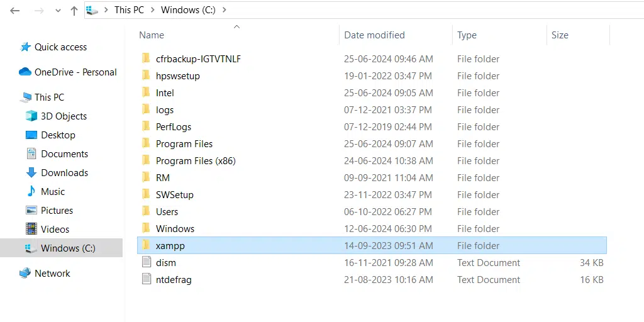644x322 pixels.
Task: Select Windows (C:) in navigation pane
Action: click(x=68, y=248)
